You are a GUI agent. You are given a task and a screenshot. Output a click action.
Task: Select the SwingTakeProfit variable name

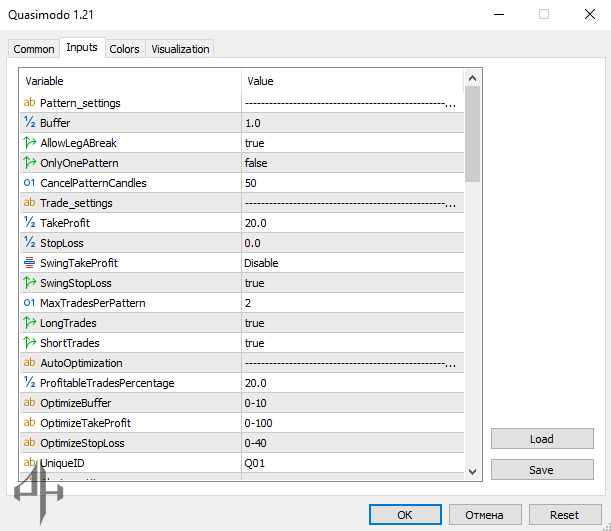point(79,263)
